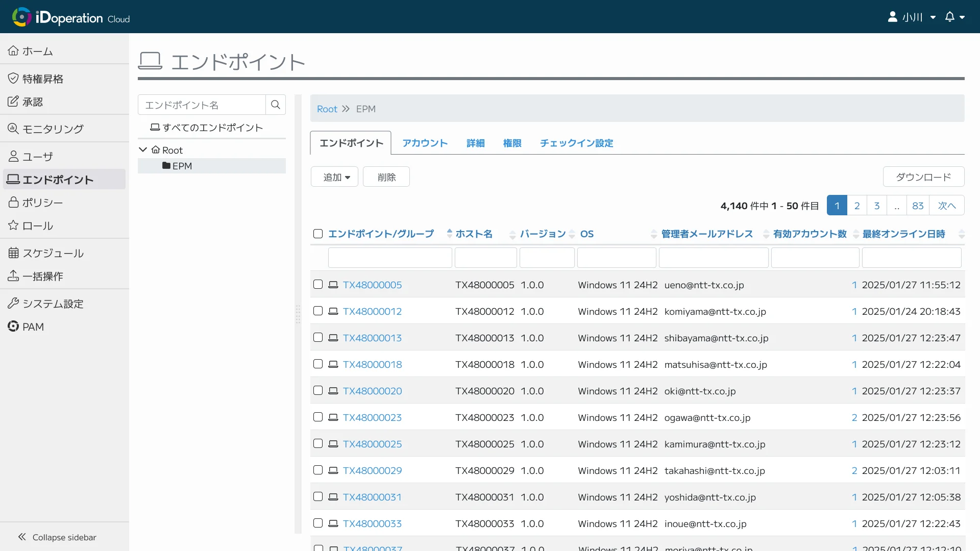Open モニタリング from the sidebar
980x551 pixels.
53,129
